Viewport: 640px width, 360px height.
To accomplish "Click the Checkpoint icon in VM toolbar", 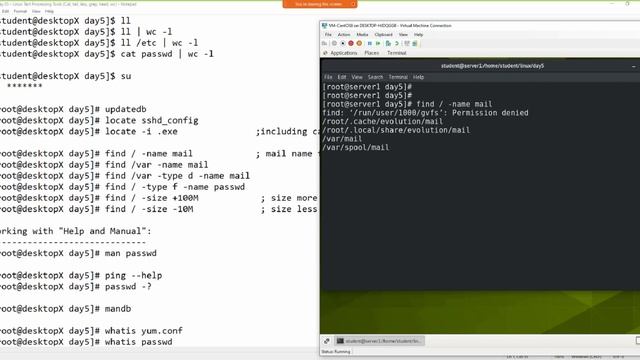I will [x=388, y=43].
